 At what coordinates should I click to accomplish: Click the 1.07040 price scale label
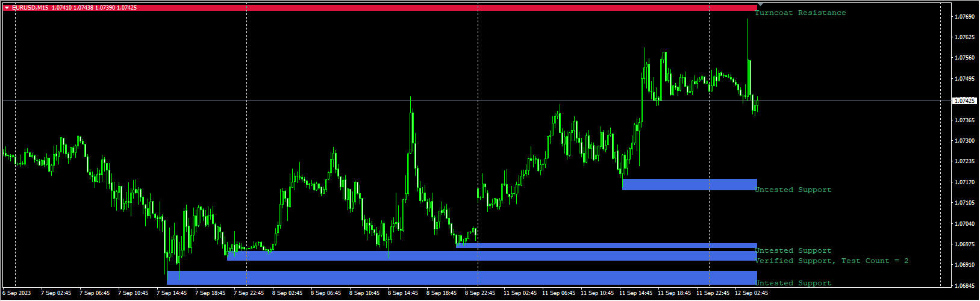pyautogui.click(x=966, y=223)
